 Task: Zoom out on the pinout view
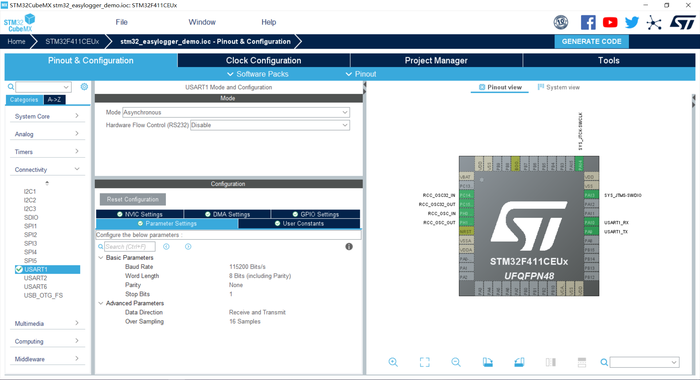click(456, 362)
